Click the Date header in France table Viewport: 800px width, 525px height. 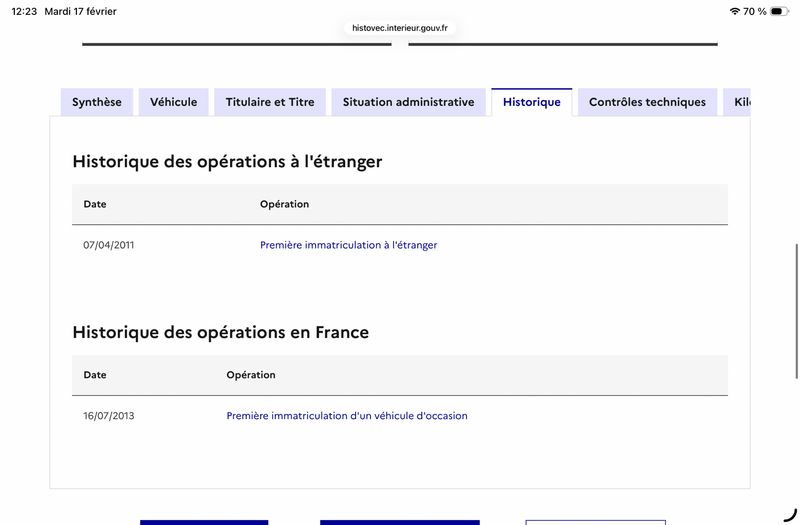(95, 375)
